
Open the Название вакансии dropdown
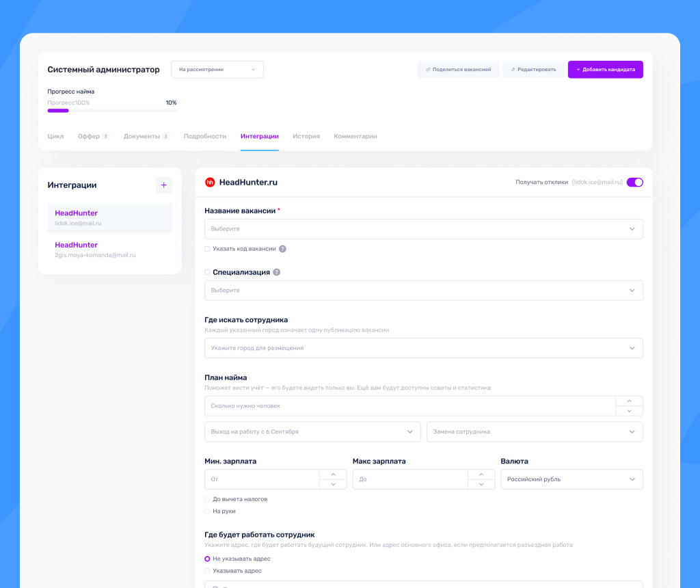tap(424, 229)
